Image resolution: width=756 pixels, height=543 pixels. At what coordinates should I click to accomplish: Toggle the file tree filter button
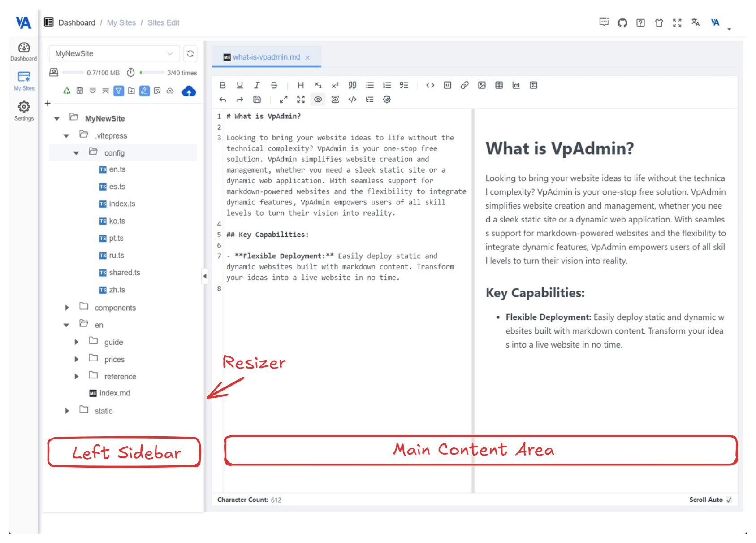click(118, 91)
